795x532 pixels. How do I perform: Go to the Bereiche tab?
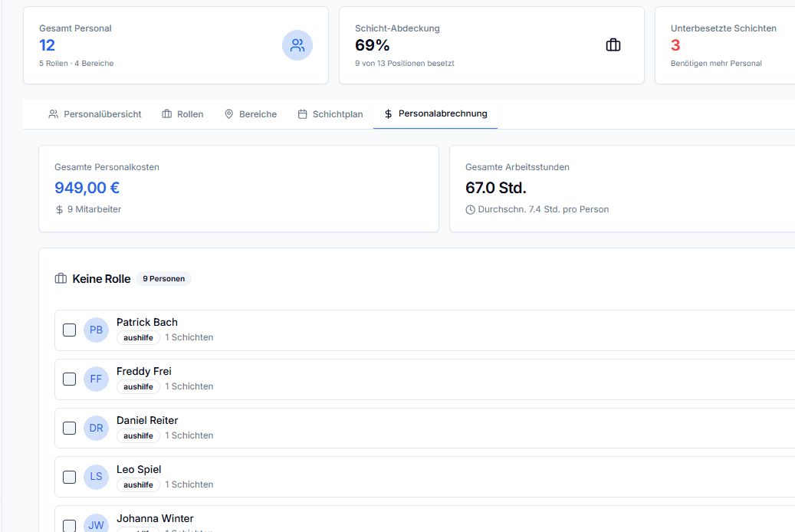pos(251,114)
